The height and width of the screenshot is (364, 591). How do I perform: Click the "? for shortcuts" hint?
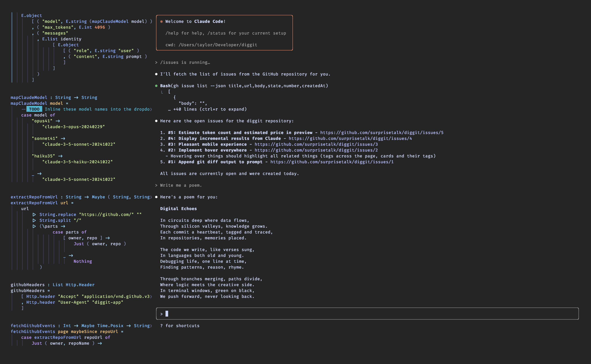pos(180,326)
